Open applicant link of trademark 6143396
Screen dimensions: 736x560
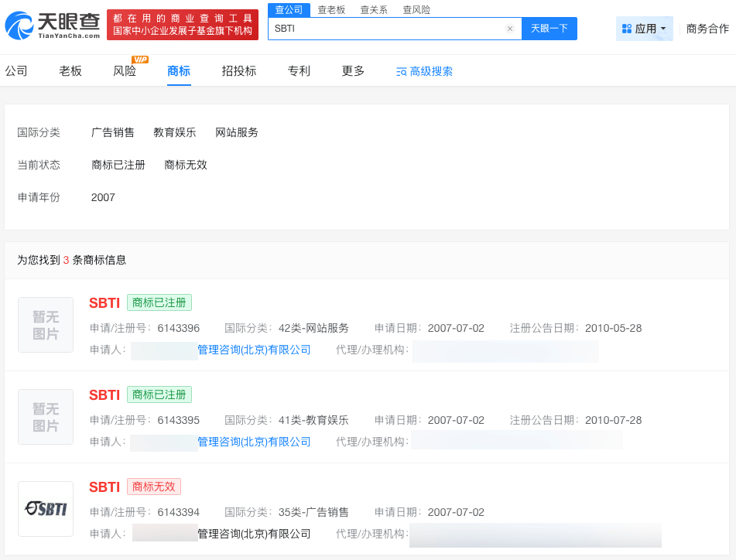[x=254, y=350]
